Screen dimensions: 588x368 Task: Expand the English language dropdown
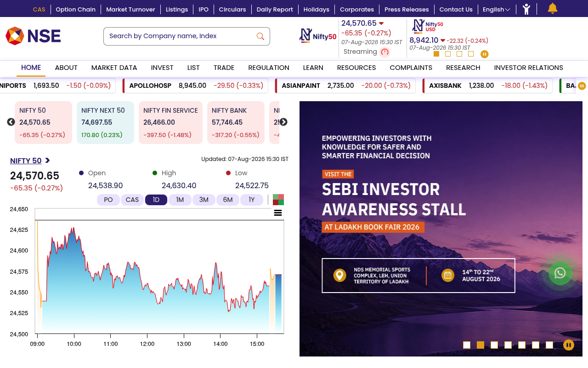[x=497, y=9]
